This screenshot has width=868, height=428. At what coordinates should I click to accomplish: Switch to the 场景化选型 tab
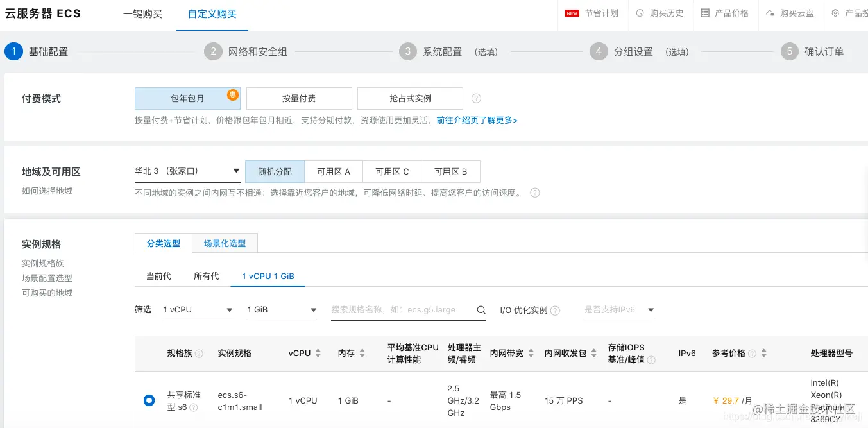click(225, 243)
